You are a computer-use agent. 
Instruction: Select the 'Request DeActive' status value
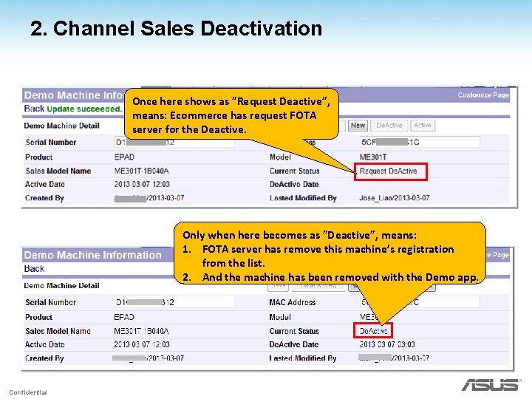point(388,171)
